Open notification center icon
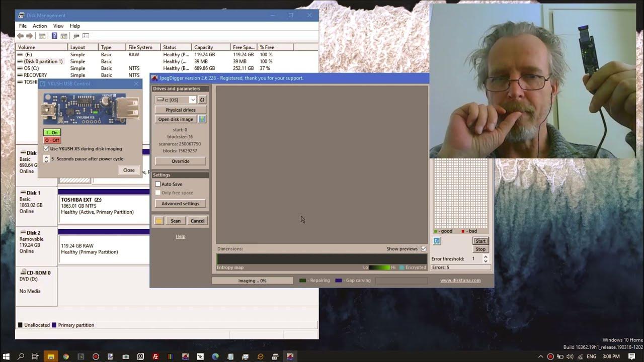Screen dimensions: 644x362 point(631,356)
